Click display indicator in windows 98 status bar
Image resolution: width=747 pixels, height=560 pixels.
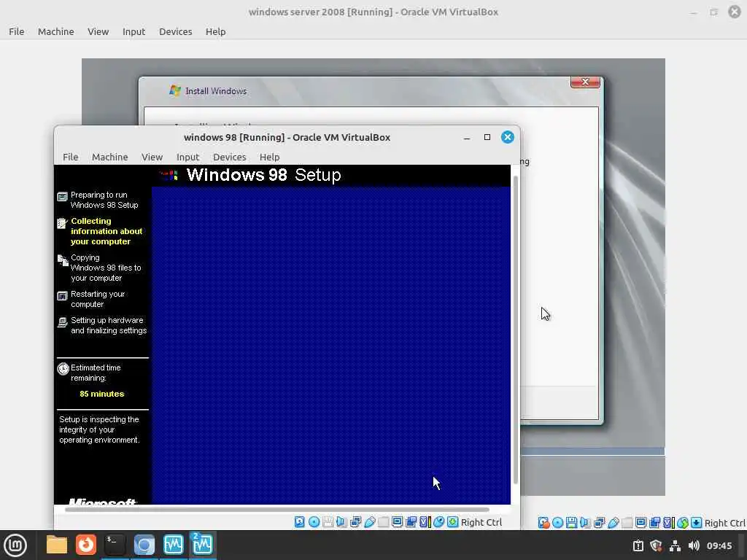398,522
